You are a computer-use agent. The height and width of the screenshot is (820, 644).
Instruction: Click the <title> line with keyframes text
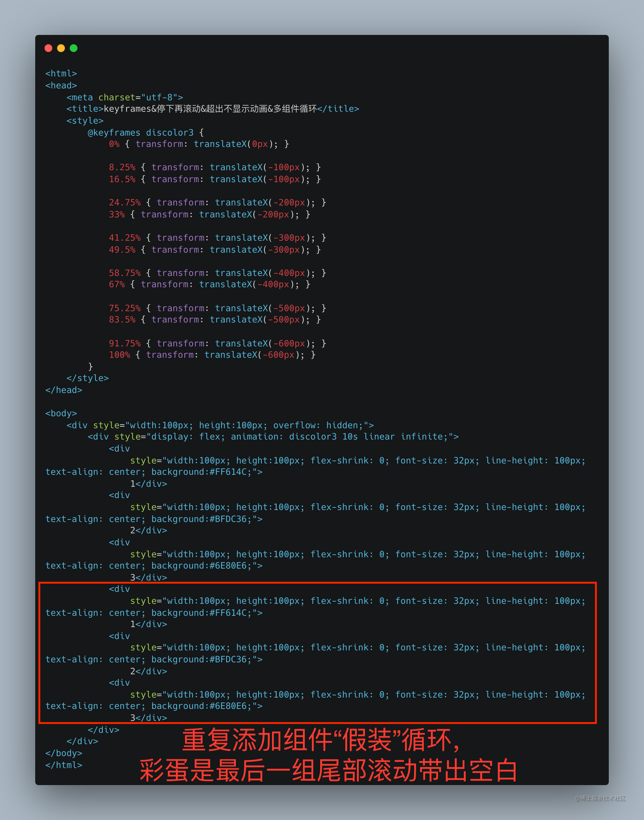click(213, 109)
